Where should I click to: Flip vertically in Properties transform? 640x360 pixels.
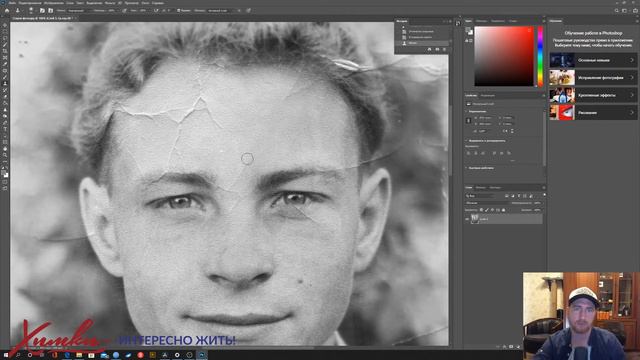point(512,131)
